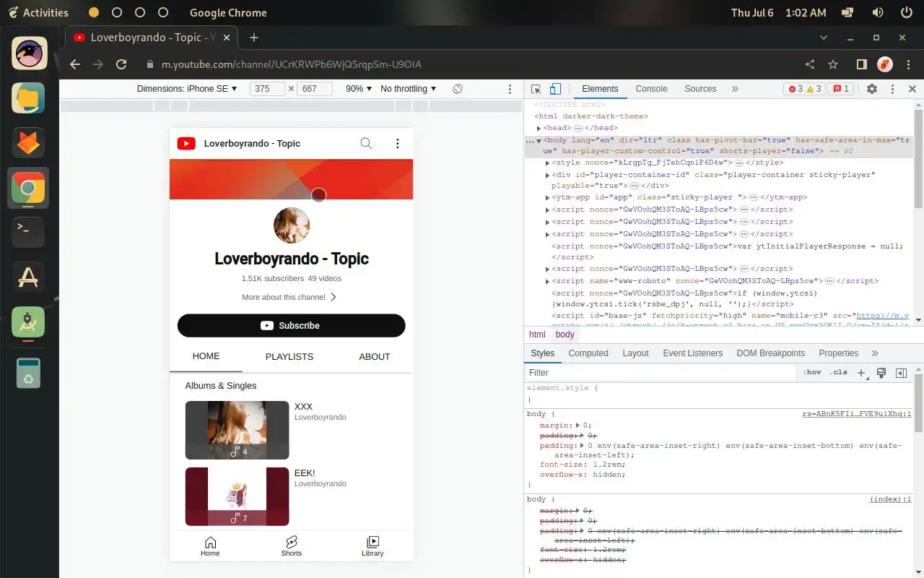Open the Layout tab
This screenshot has width=924, height=578.
(635, 353)
